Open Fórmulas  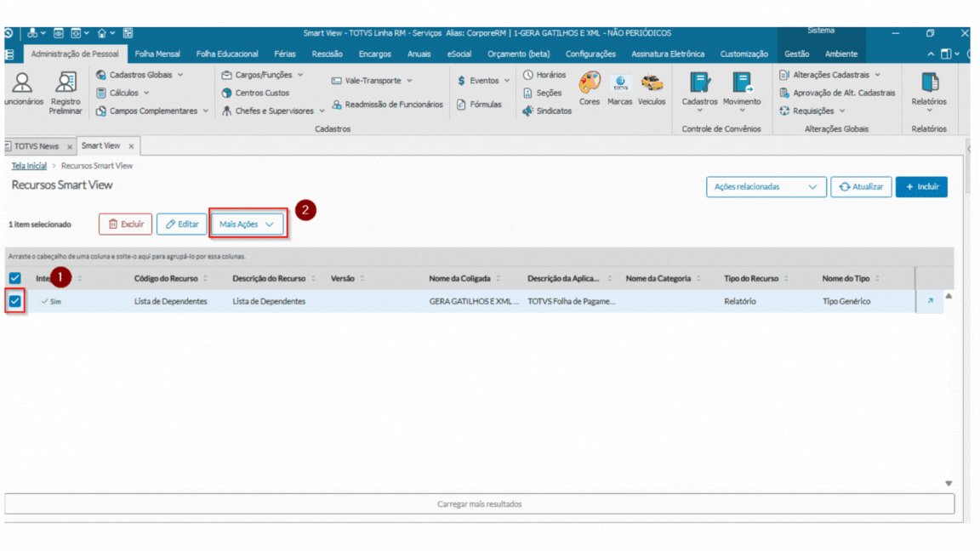pyautogui.click(x=480, y=105)
